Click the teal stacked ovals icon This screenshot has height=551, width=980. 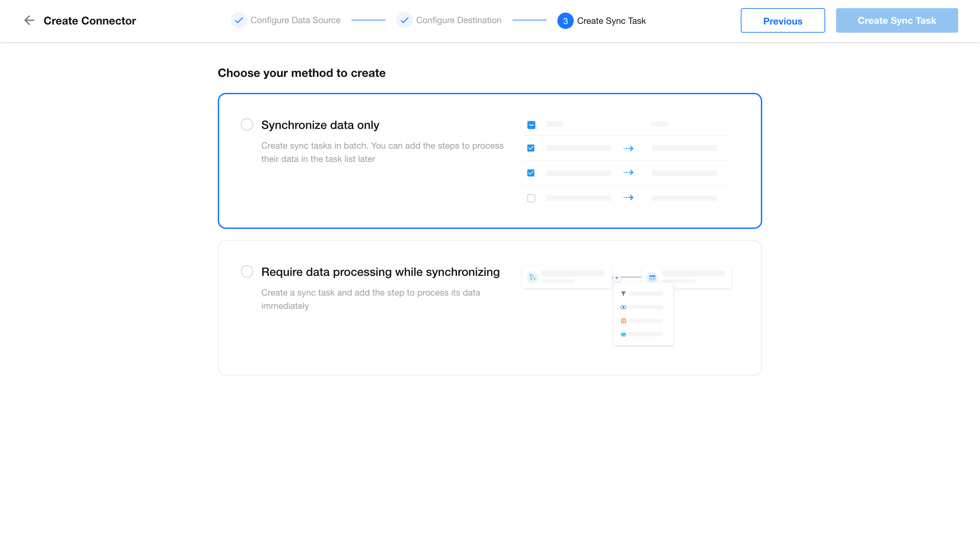[x=623, y=335]
